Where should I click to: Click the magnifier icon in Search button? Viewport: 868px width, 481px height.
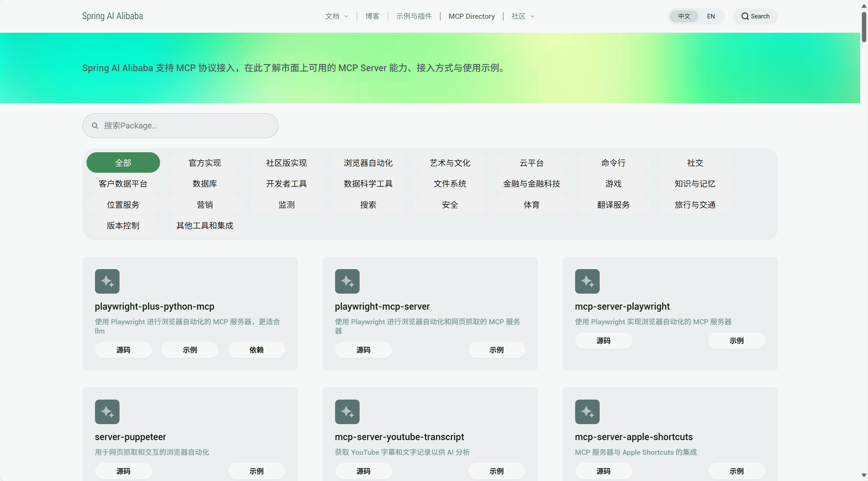coord(745,16)
